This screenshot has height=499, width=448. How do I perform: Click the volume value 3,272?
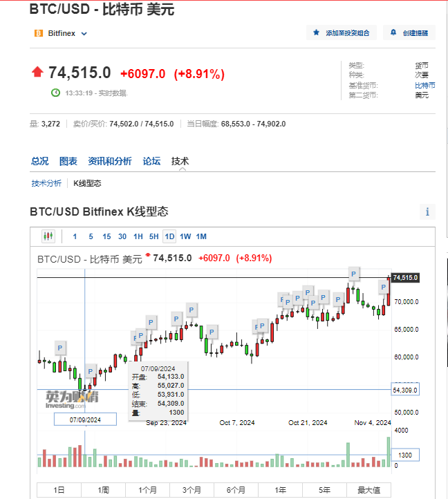(50, 124)
